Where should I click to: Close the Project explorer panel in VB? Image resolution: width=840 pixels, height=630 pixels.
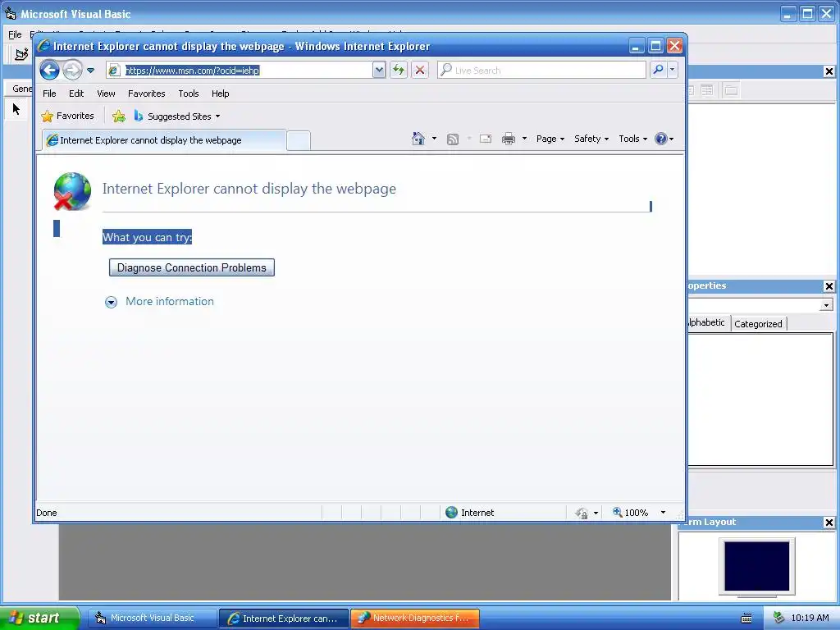829,71
